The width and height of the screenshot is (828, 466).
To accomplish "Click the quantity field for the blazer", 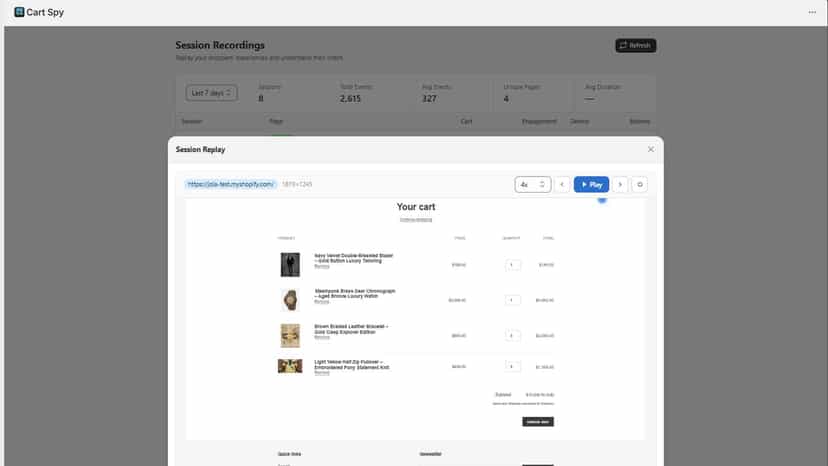I will [512, 265].
